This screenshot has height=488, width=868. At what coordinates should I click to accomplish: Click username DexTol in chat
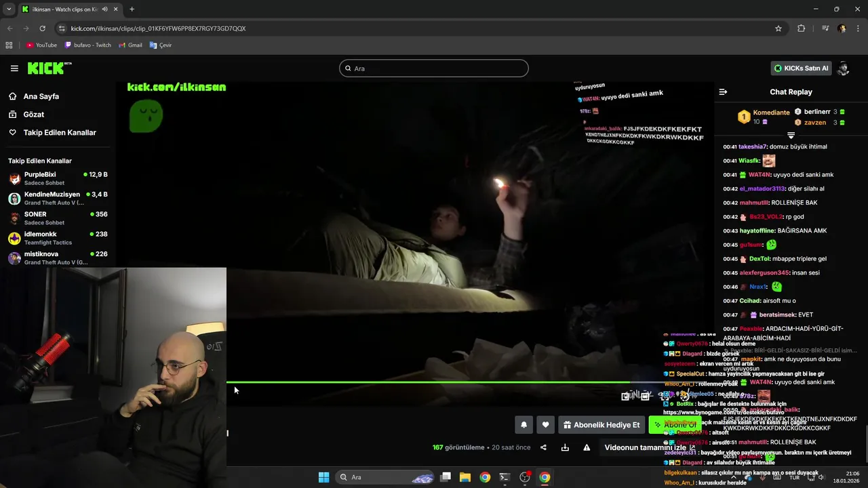(x=759, y=258)
